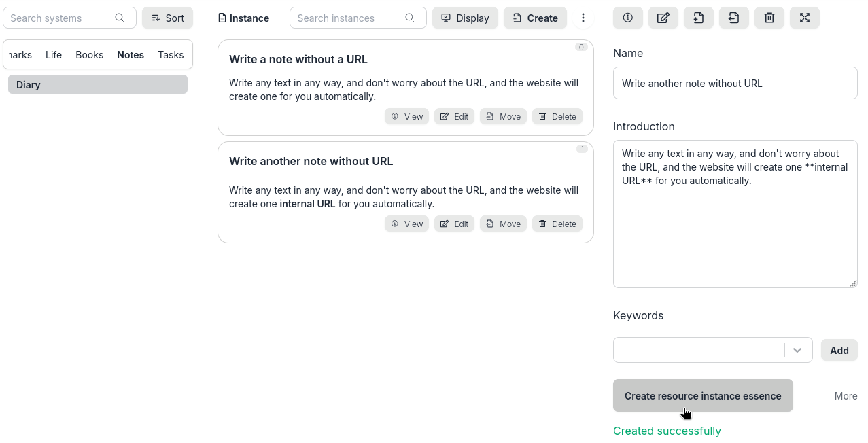The width and height of the screenshot is (868, 443).
Task: Select the Life tab
Action: point(54,55)
